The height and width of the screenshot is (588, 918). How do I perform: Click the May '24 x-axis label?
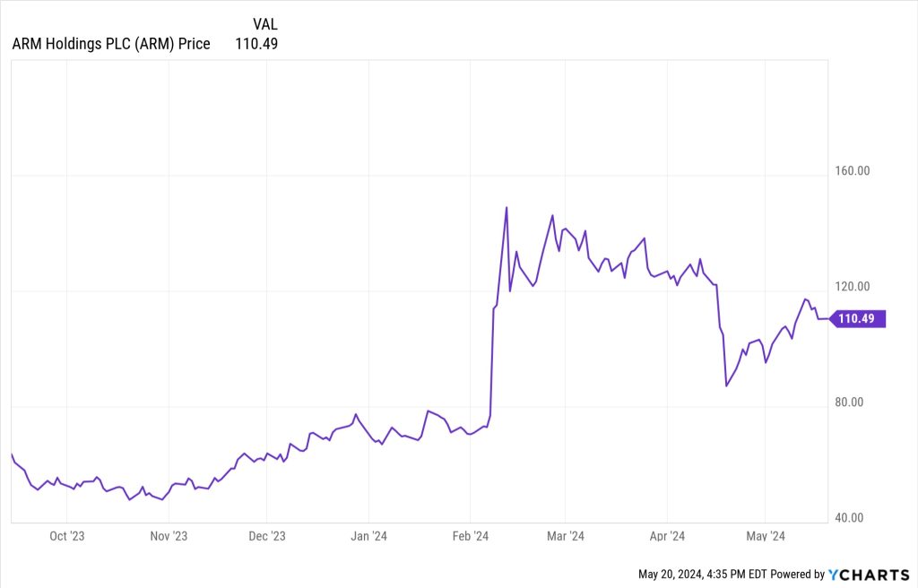point(766,536)
